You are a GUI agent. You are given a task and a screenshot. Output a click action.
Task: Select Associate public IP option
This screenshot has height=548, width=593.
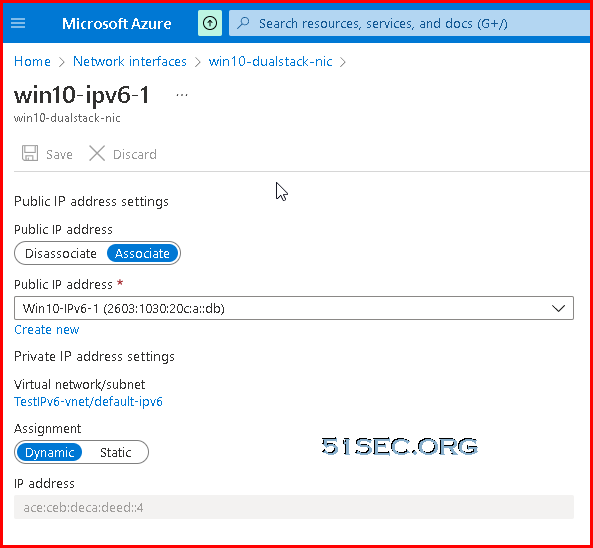142,253
